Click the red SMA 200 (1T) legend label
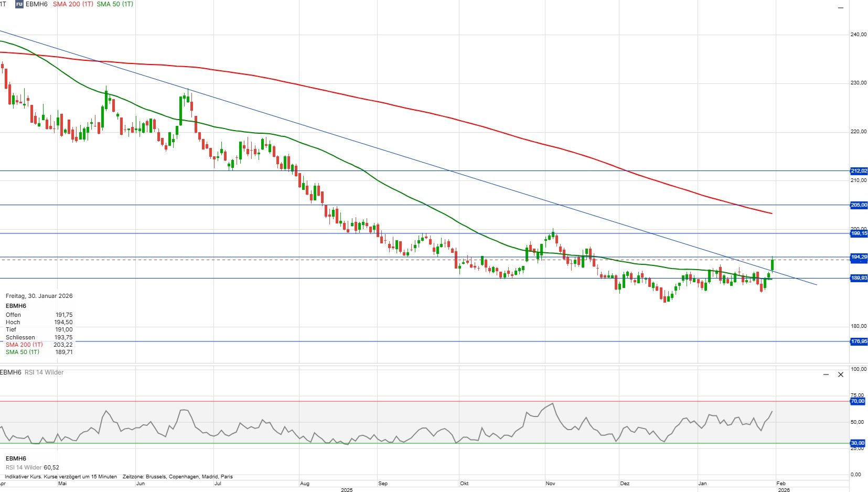The width and height of the screenshot is (868, 492). point(73,4)
